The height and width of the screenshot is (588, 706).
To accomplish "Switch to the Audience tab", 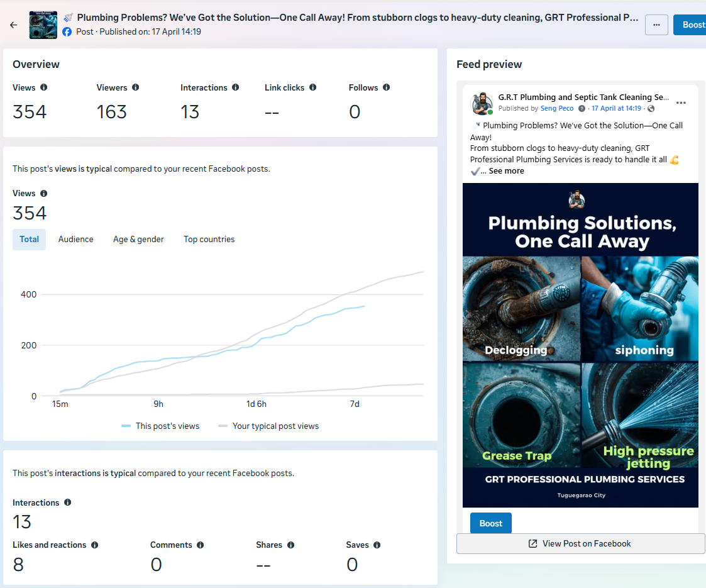I will coord(75,239).
